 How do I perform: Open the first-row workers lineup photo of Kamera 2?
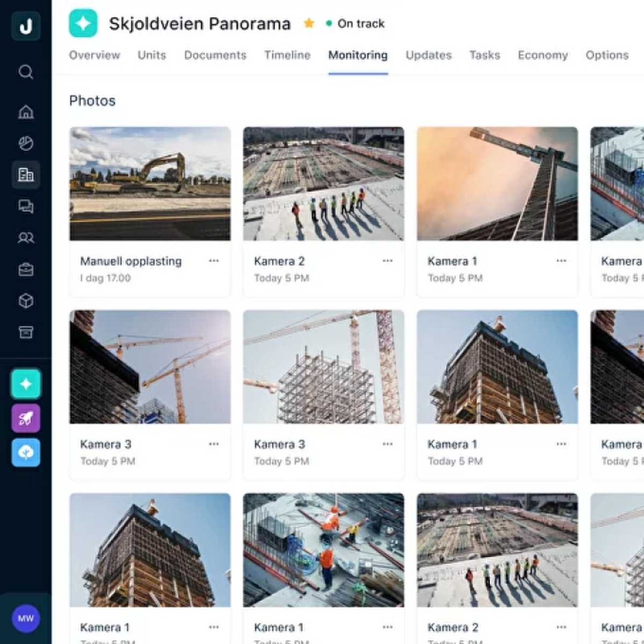[324, 184]
